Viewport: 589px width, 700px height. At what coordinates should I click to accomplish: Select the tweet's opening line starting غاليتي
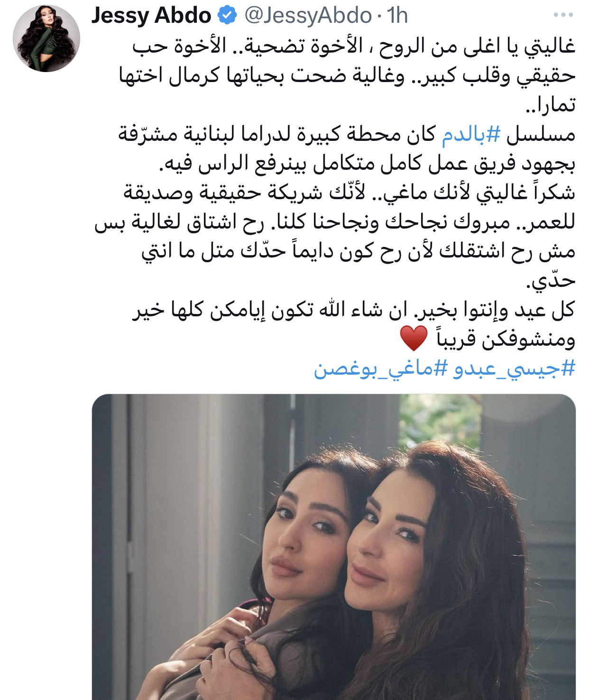point(354,46)
